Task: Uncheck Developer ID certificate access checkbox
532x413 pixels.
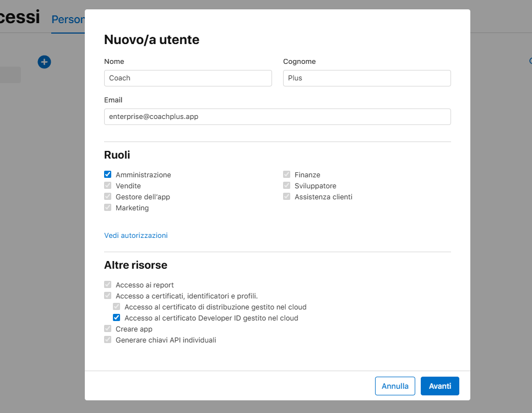Action: coord(117,318)
